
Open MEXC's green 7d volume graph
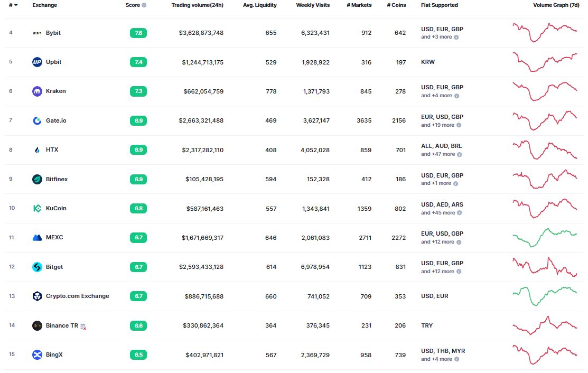[x=545, y=238]
